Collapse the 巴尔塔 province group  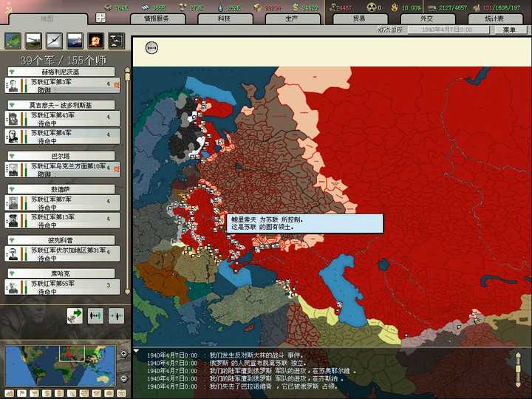tap(12, 156)
